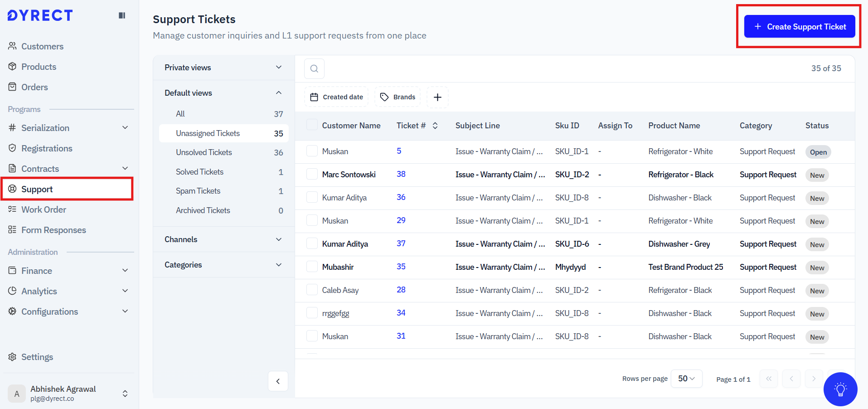Click the Contracts document icon

pyautogui.click(x=12, y=168)
